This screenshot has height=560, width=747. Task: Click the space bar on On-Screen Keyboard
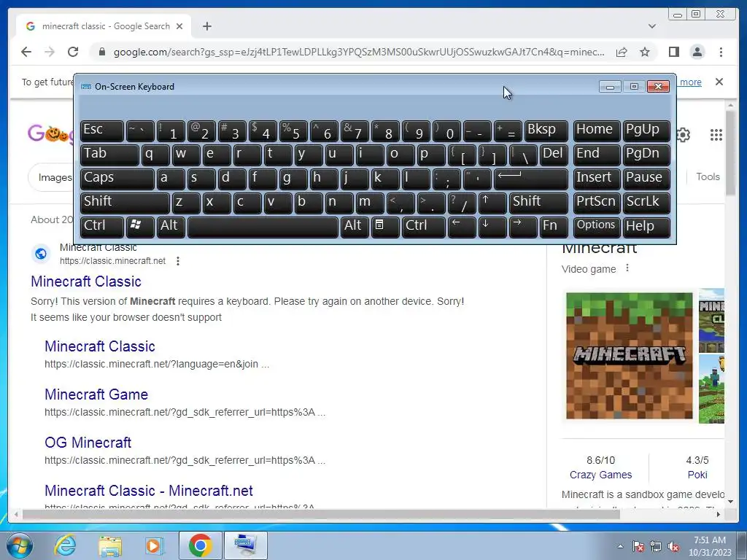(x=263, y=226)
